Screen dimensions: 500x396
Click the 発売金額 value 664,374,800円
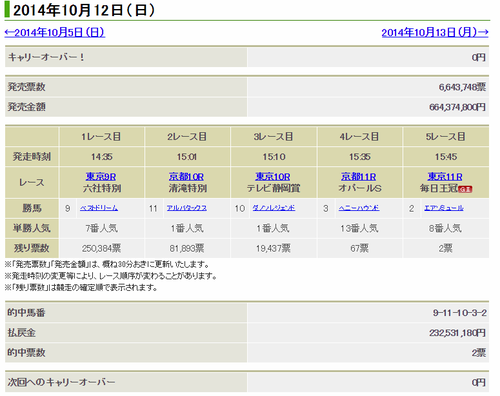pos(457,107)
